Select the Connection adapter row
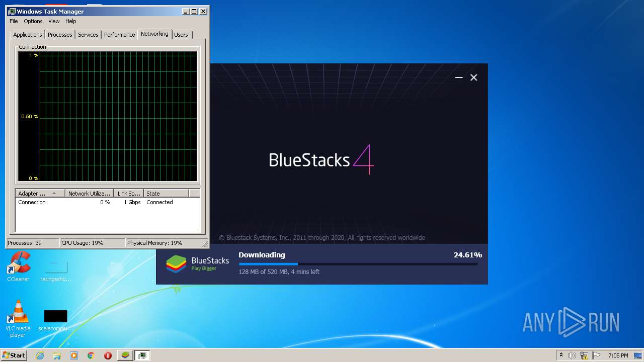644x362 pixels. click(107, 202)
